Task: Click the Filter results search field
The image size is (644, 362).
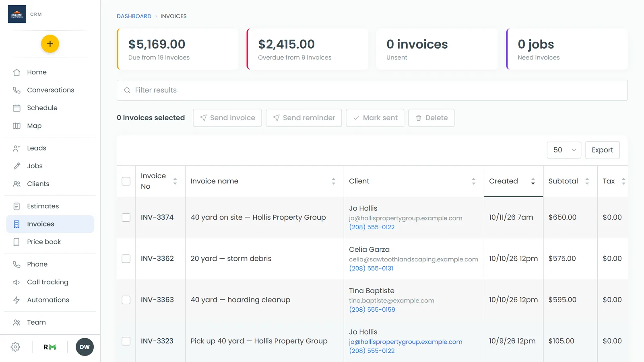Action: (372, 90)
